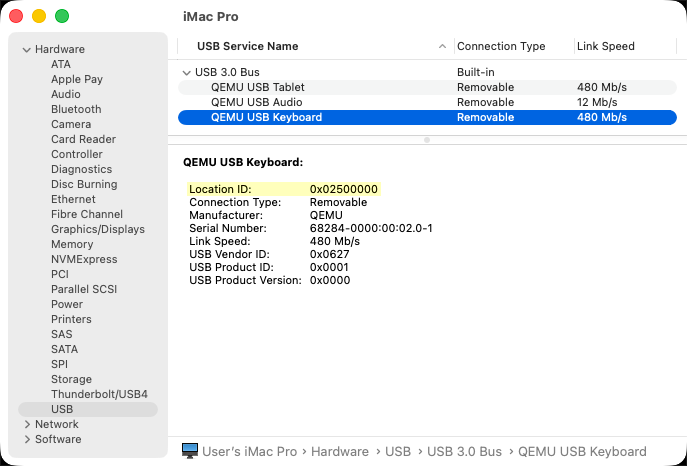687x466 pixels.
Task: Open the Printers category
Action: 71,319
